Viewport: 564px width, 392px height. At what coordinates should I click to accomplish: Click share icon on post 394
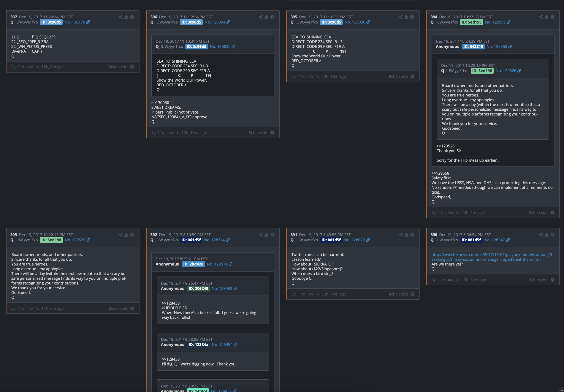(541, 17)
